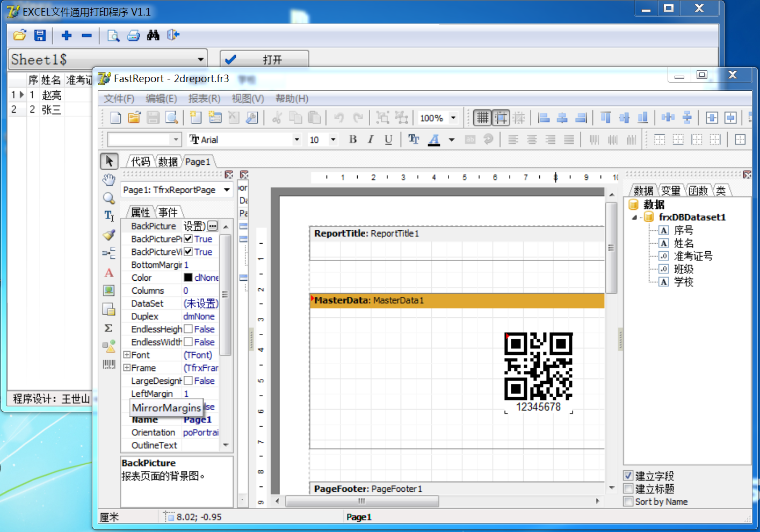
Task: Open the 报表(R) menu
Action: click(x=204, y=98)
